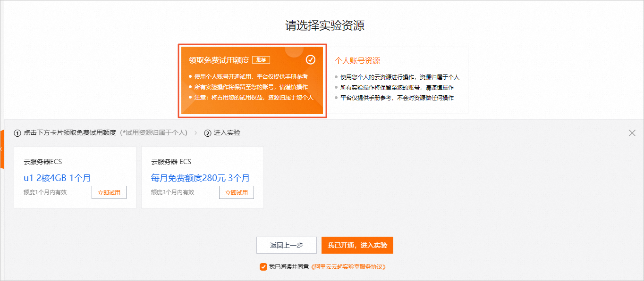This screenshot has height=281, width=644.
Task: Close the free trial panel with the X icon
Action: [632, 133]
